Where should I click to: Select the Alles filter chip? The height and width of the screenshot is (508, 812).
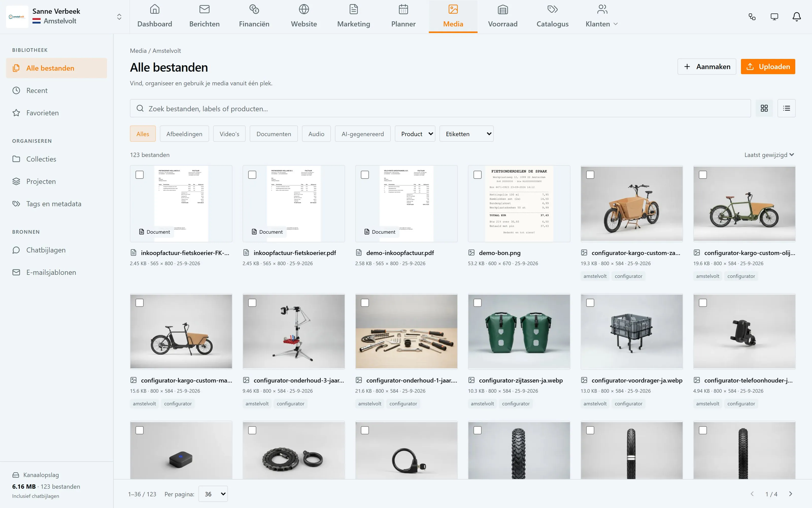[143, 134]
